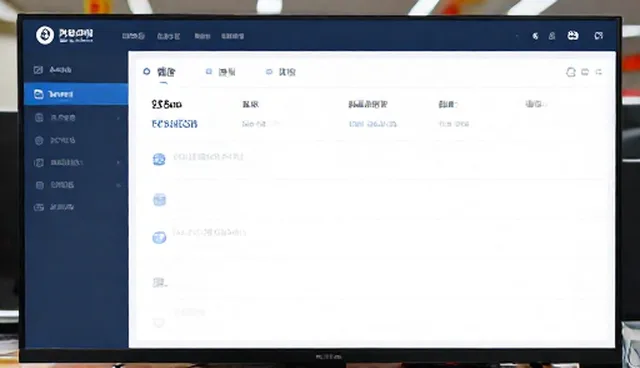Click the bright white cloud-face header icon

tap(573, 35)
